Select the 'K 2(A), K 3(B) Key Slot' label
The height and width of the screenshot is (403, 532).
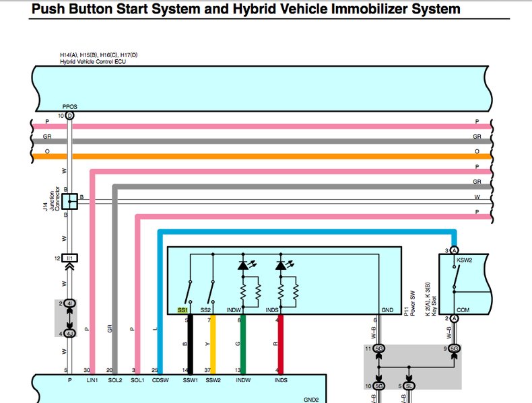tap(431, 299)
